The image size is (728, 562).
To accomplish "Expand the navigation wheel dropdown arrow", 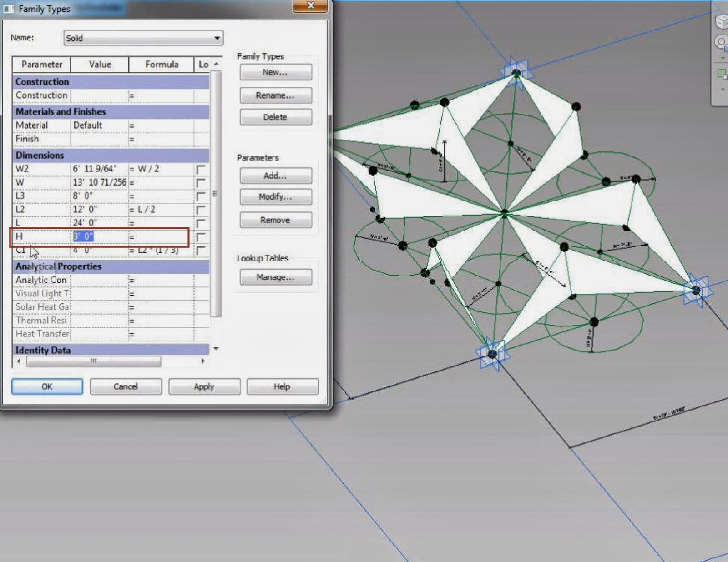I will (x=723, y=57).
